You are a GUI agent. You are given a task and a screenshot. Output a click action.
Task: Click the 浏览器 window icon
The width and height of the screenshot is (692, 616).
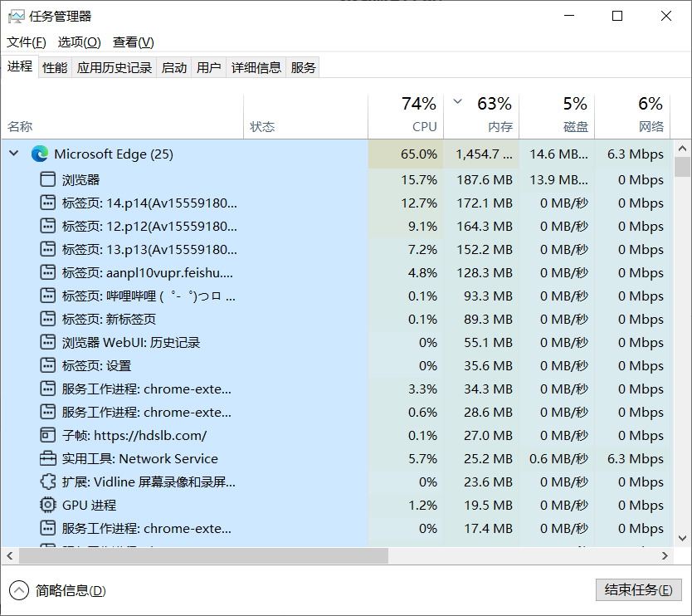(46, 178)
